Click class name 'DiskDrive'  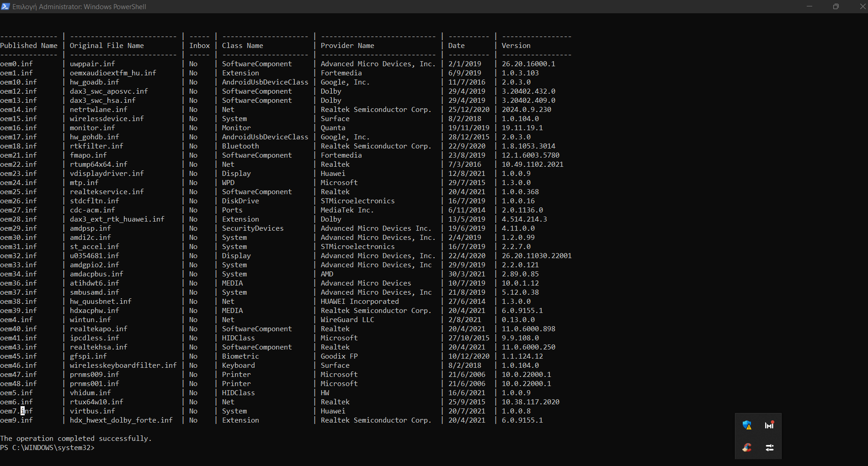240,201
